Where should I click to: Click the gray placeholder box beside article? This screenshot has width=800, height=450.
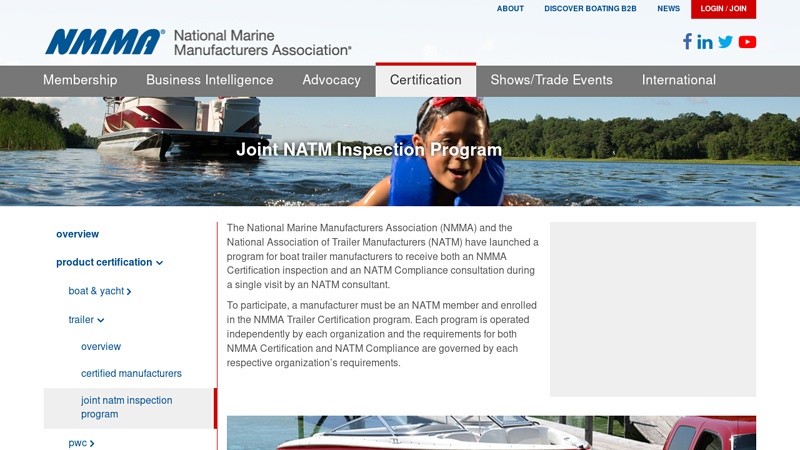pos(653,309)
